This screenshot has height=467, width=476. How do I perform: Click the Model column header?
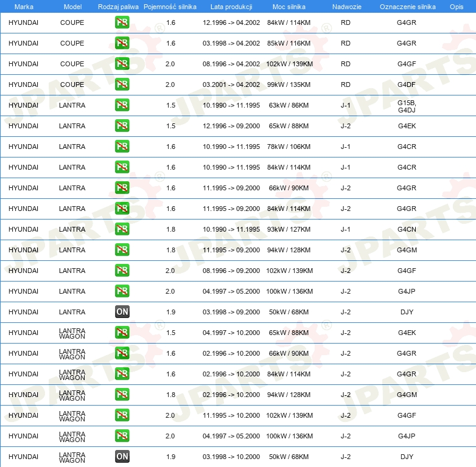pos(72,7)
